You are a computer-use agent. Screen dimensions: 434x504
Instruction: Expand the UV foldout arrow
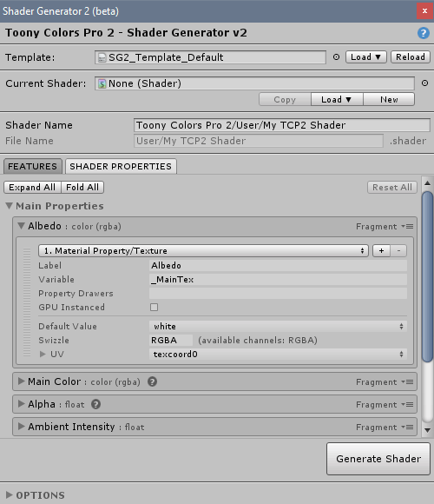tap(43, 355)
